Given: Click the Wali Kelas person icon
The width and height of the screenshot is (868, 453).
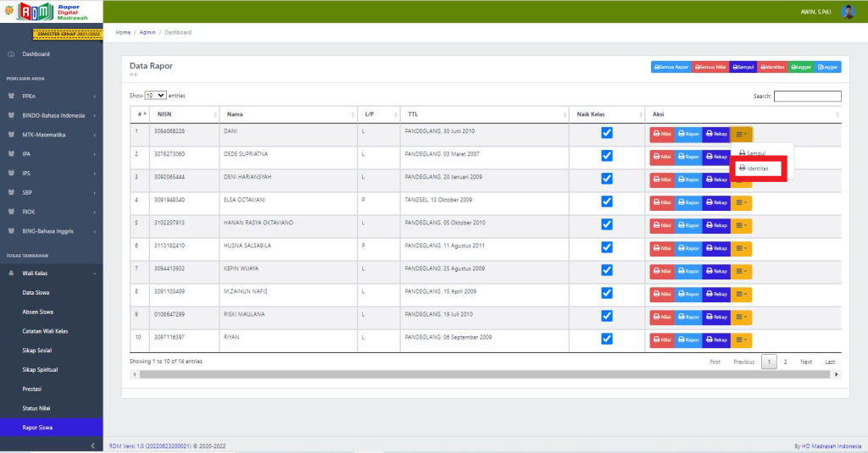Looking at the screenshot, I should tap(11, 273).
